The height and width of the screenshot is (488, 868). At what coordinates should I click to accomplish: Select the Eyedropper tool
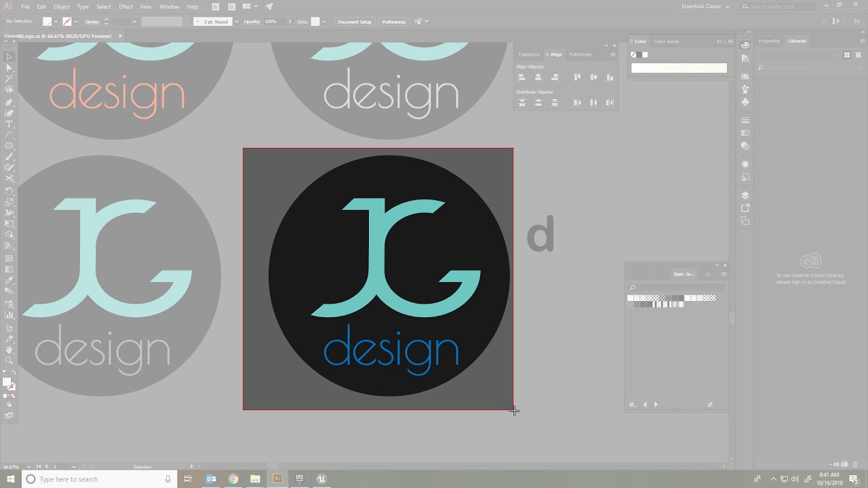tap(9, 280)
